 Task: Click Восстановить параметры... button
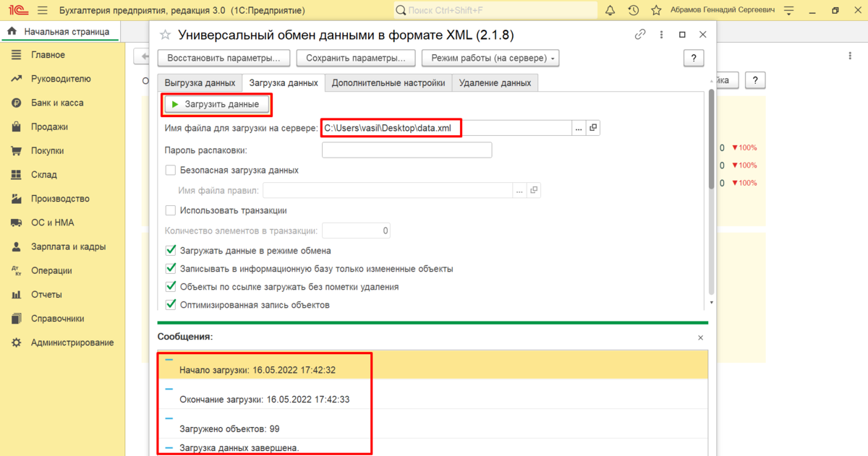pos(224,58)
